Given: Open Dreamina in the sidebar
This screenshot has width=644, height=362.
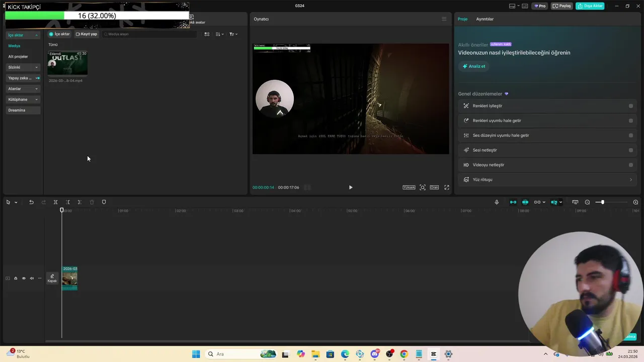Looking at the screenshot, I should click(x=23, y=110).
